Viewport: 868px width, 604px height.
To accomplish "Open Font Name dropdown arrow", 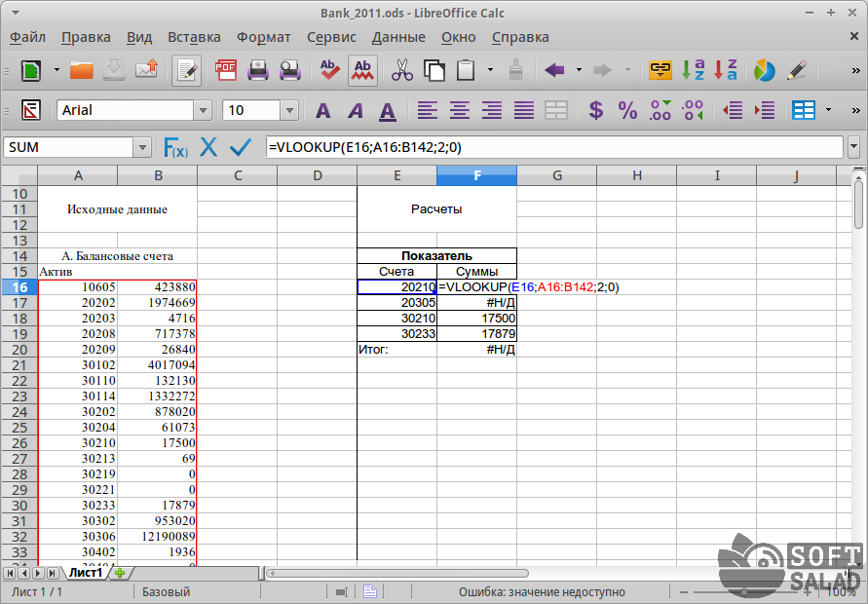I will pyautogui.click(x=204, y=110).
